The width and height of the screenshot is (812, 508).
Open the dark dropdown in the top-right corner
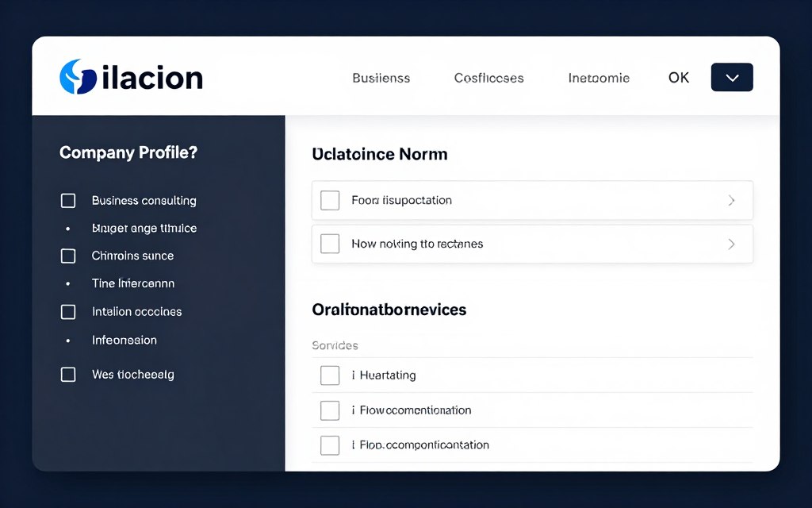click(731, 77)
